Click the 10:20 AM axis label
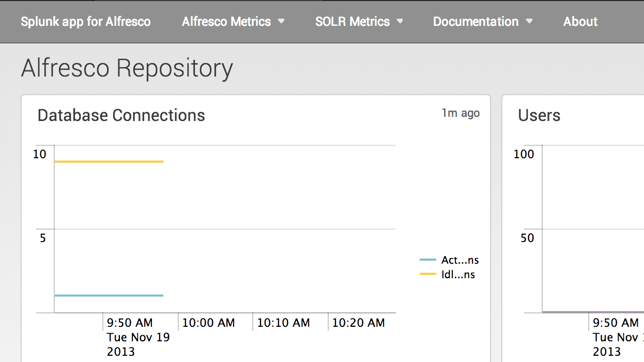The width and height of the screenshot is (644, 362). click(358, 323)
